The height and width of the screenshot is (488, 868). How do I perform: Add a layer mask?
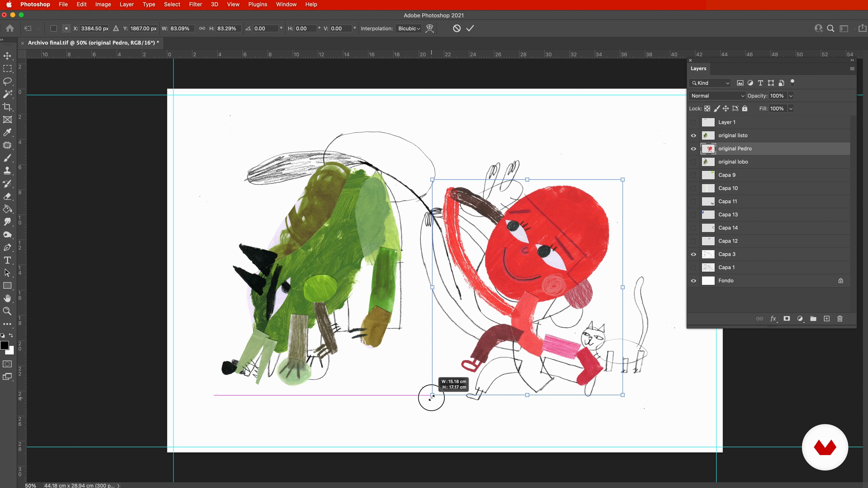[x=787, y=319]
